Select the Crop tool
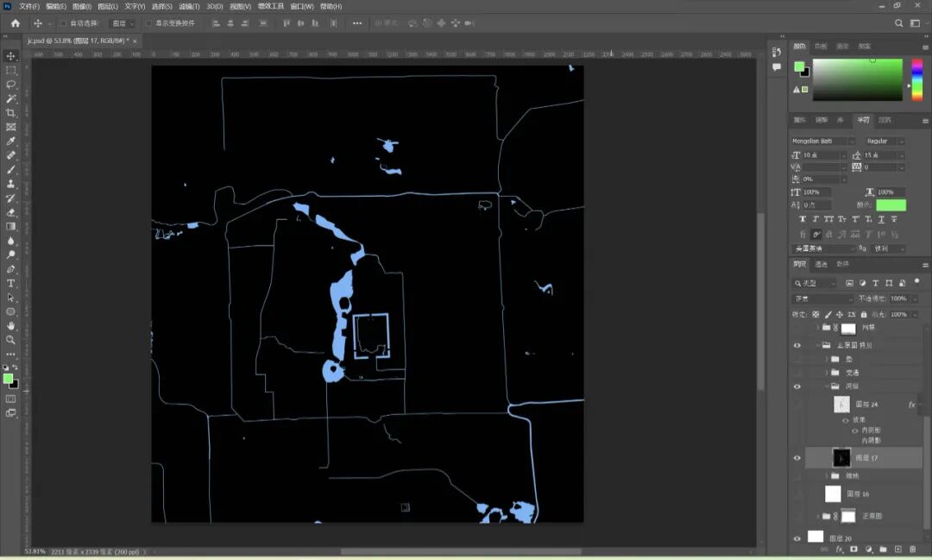This screenshot has height=560, width=932. click(10, 113)
